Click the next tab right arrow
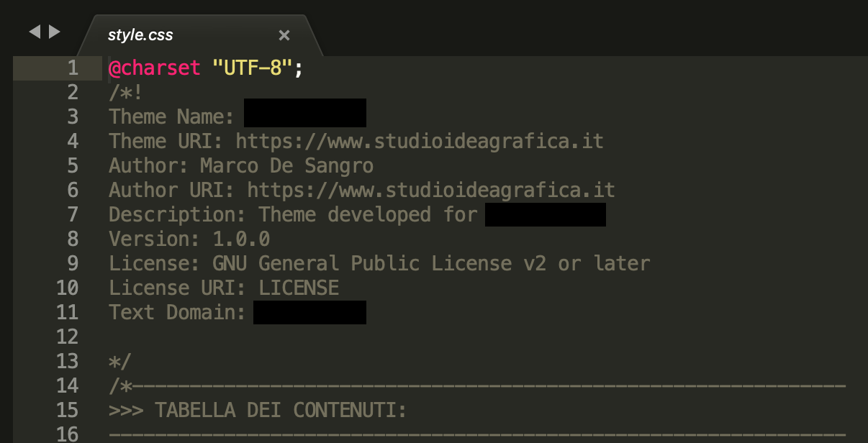 [55, 32]
